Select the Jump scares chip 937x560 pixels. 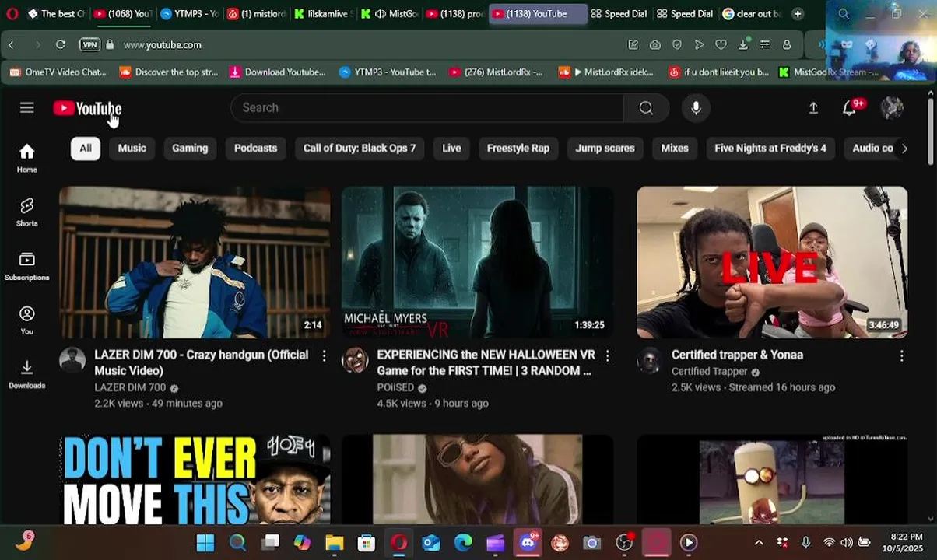(x=605, y=149)
